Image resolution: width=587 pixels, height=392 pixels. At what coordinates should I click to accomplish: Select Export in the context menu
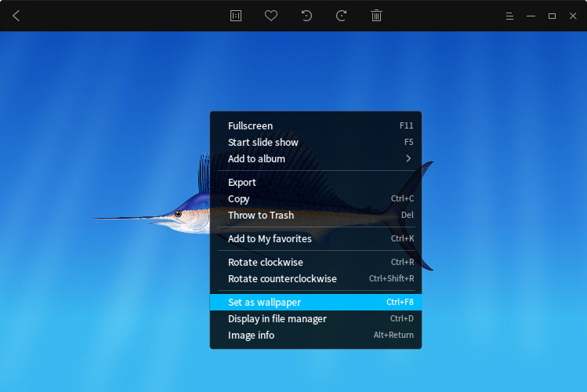pyautogui.click(x=316, y=183)
